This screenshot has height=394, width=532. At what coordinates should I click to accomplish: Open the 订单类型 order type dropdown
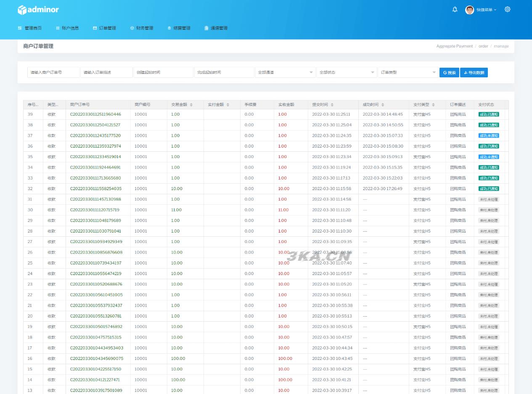point(408,72)
